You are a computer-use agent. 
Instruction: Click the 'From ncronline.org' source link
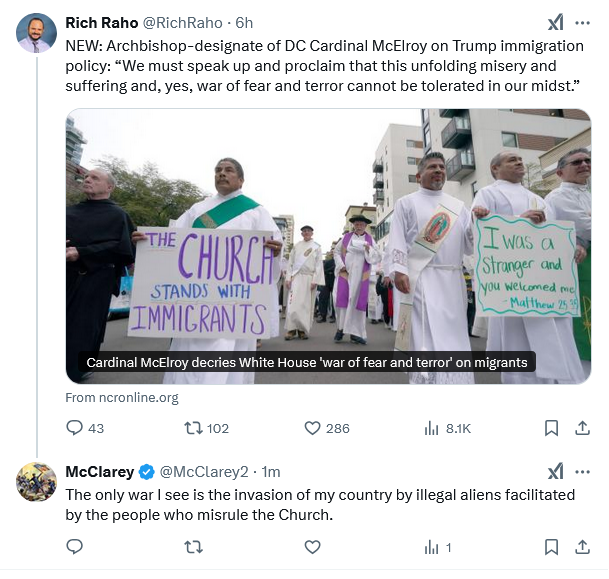(121, 397)
